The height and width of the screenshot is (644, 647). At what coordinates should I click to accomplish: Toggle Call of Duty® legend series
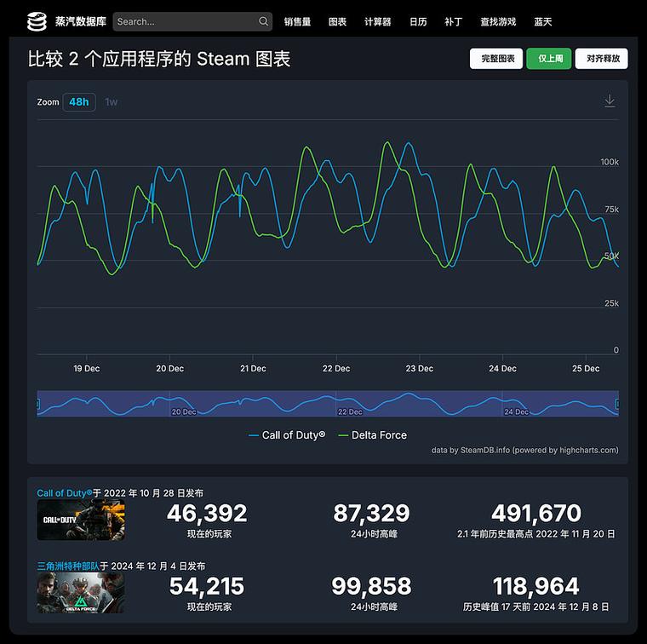coord(287,435)
